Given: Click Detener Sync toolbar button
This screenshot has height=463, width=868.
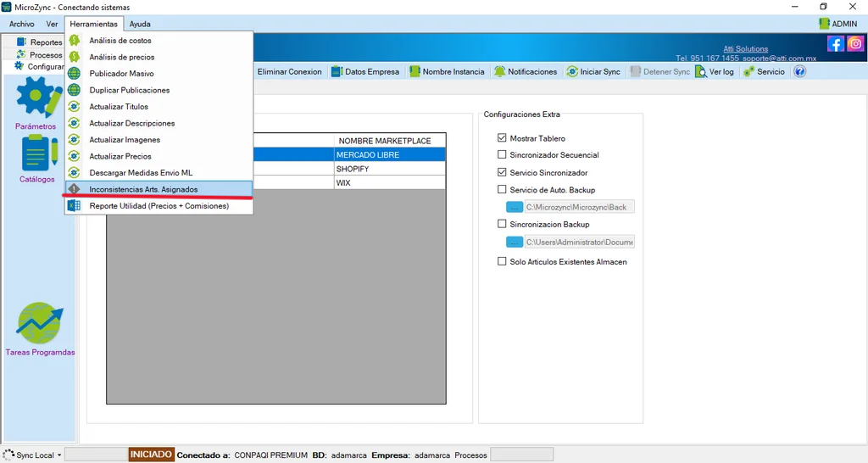Looking at the screenshot, I should coord(660,71).
